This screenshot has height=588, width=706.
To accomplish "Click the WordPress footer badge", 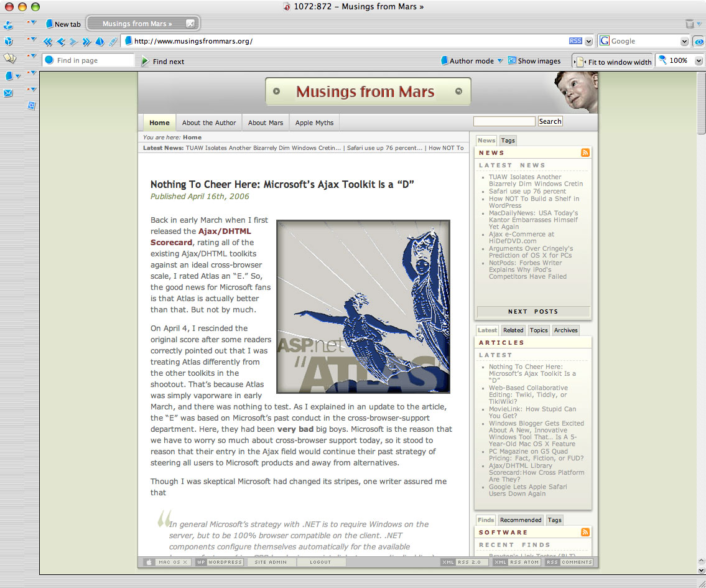I will click(220, 562).
